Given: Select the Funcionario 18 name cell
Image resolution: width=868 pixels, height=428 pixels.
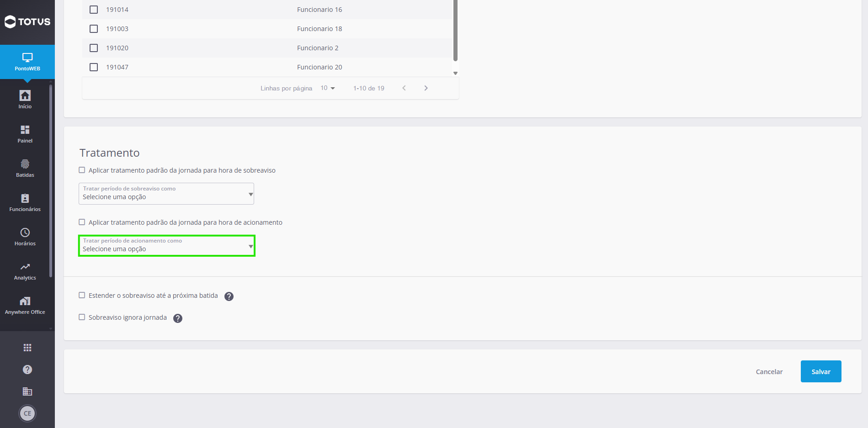Looking at the screenshot, I should pyautogui.click(x=320, y=29).
